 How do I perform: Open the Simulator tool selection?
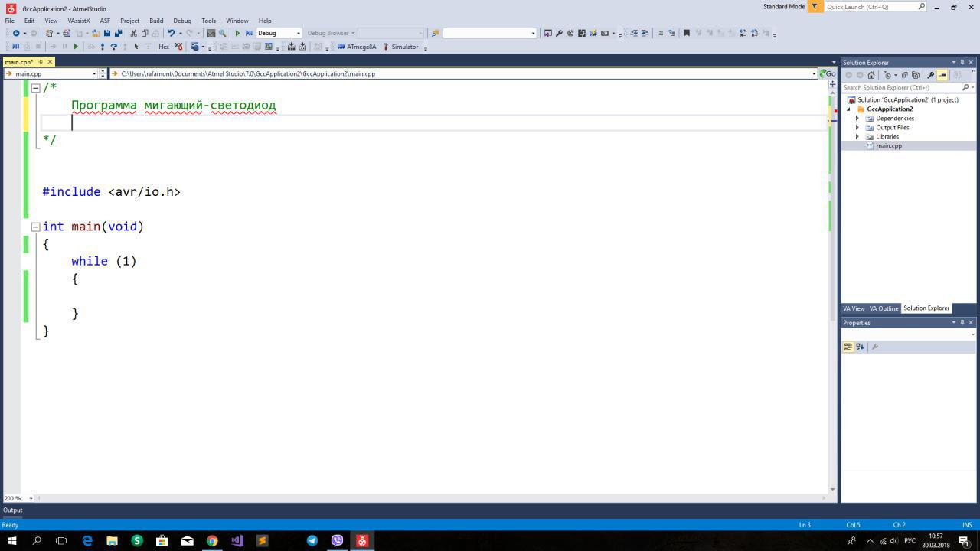point(400,47)
